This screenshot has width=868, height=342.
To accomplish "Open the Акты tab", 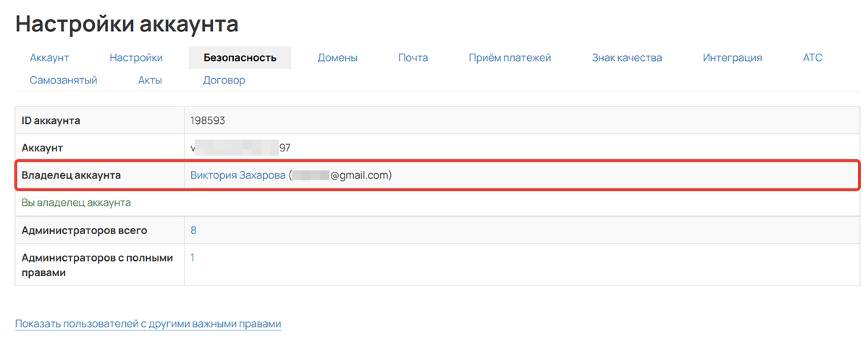I will [x=150, y=80].
